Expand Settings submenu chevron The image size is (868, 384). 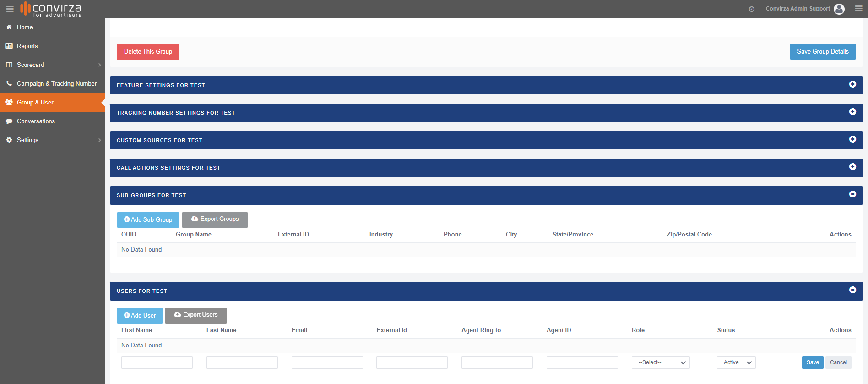[x=99, y=140]
